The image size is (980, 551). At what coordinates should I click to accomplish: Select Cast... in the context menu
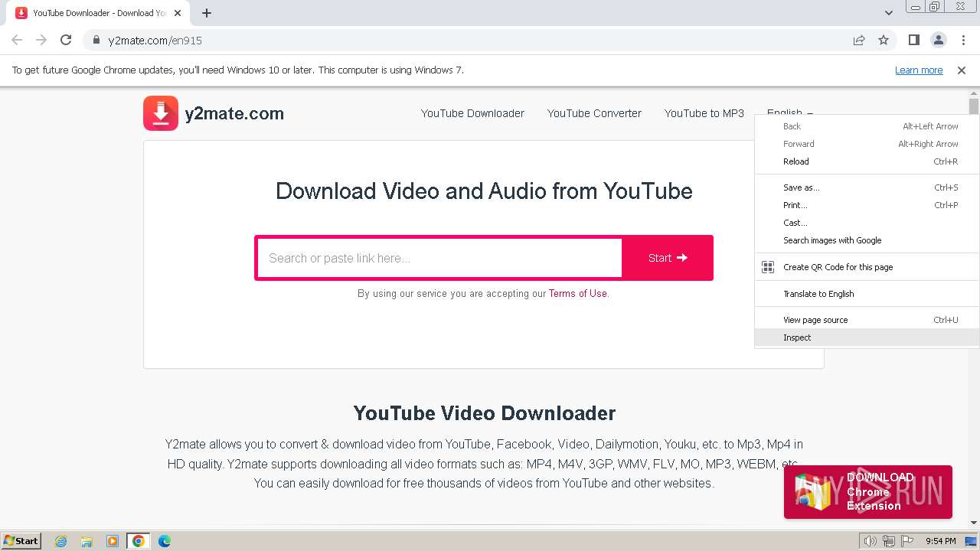coord(867,223)
